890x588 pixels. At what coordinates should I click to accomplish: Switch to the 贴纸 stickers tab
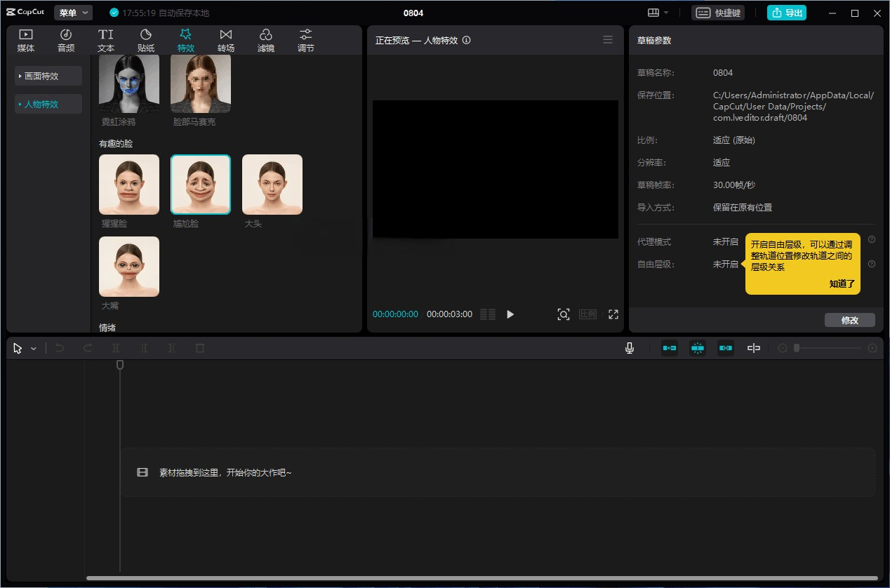(x=146, y=41)
